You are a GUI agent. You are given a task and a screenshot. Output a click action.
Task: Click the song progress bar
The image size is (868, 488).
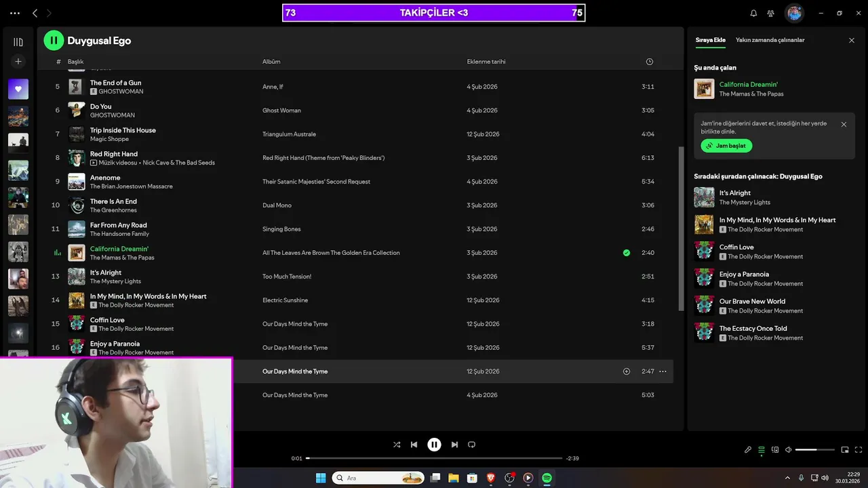coord(434,458)
